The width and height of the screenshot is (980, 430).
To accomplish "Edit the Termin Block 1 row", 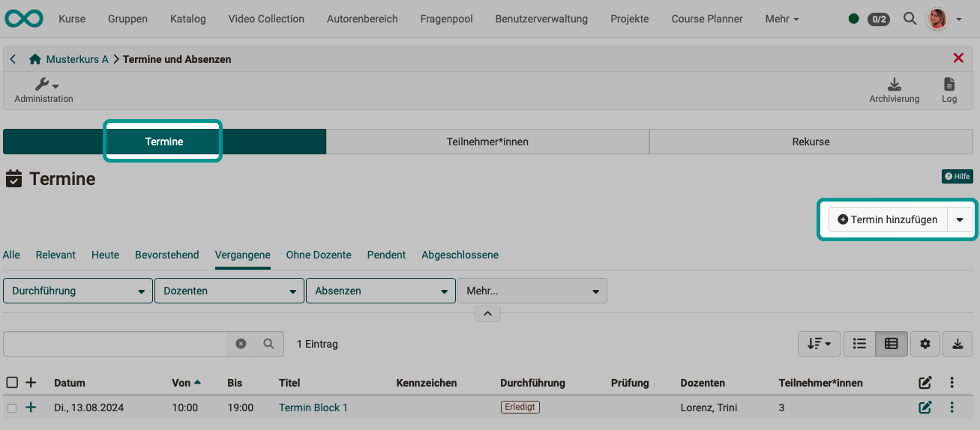I will (x=925, y=408).
